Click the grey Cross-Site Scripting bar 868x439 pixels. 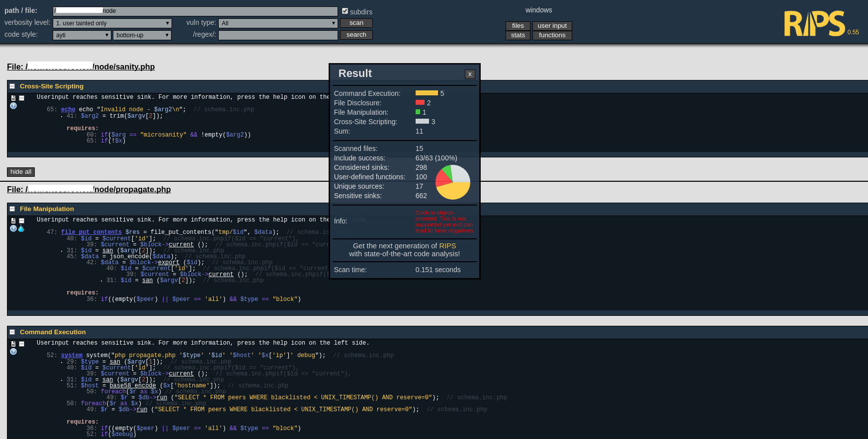coord(422,121)
